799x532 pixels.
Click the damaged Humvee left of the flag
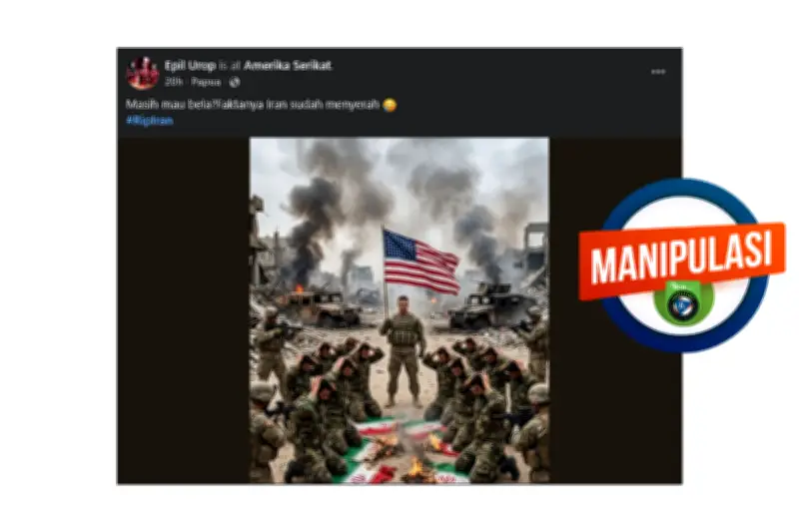click(x=319, y=307)
